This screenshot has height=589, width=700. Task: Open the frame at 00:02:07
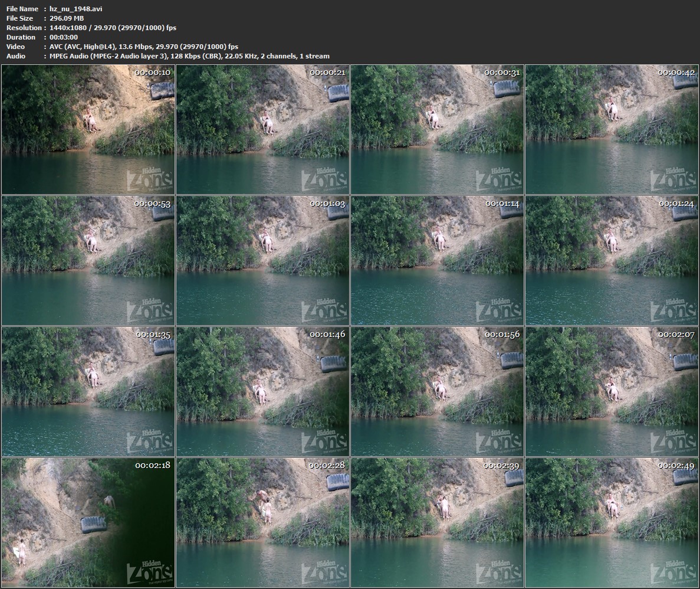click(612, 391)
